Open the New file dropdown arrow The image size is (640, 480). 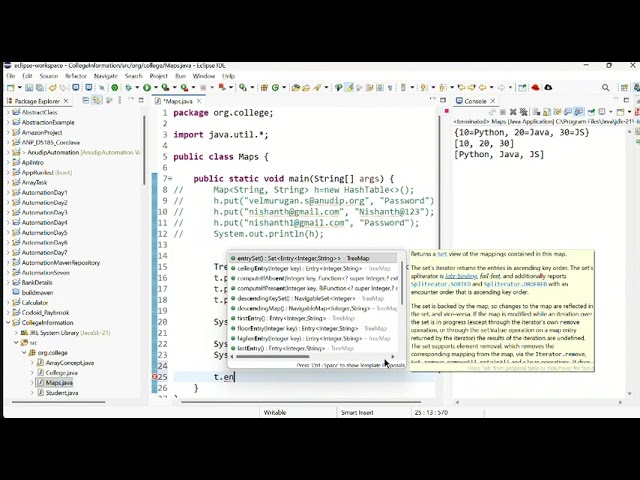[x=20, y=87]
